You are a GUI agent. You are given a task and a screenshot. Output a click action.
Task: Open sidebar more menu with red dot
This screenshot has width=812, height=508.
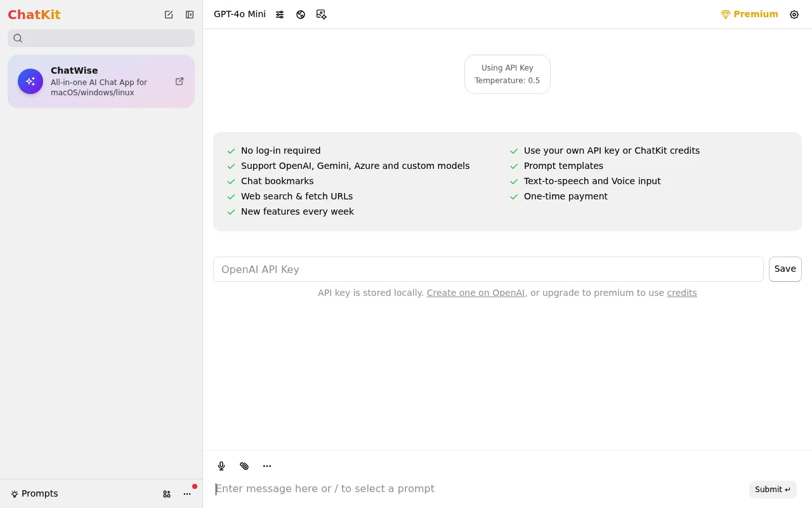click(x=187, y=494)
